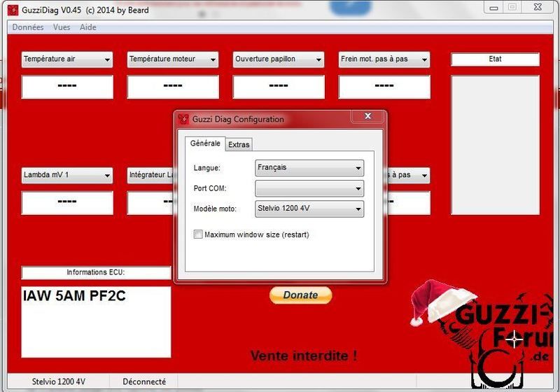This screenshot has height=392, width=560.
Task: Switch to the Générale tab
Action: pyautogui.click(x=205, y=143)
